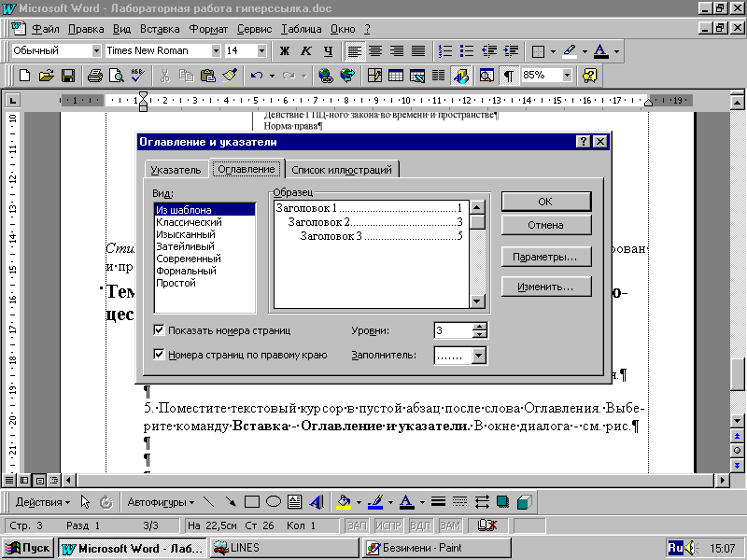The height and width of the screenshot is (560, 747).
Task: Uncheck 'Показать номера страниц' checkbox
Action: click(x=159, y=330)
